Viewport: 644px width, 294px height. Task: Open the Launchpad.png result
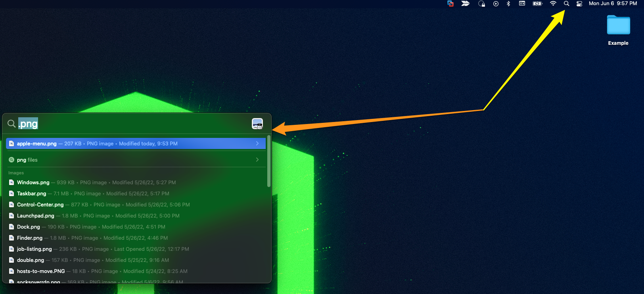tap(36, 216)
